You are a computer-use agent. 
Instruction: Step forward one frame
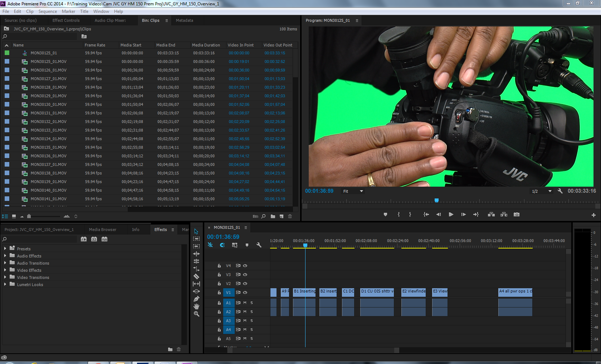click(463, 215)
